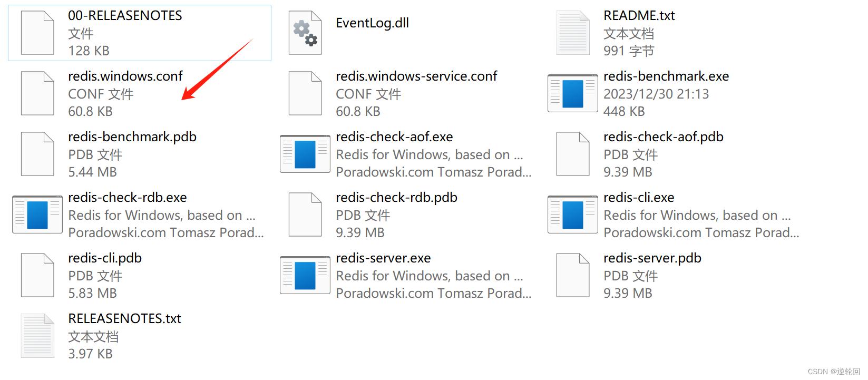Click the redis-check-rdb.pdb file name
This screenshot has height=380, width=868.
[397, 198]
